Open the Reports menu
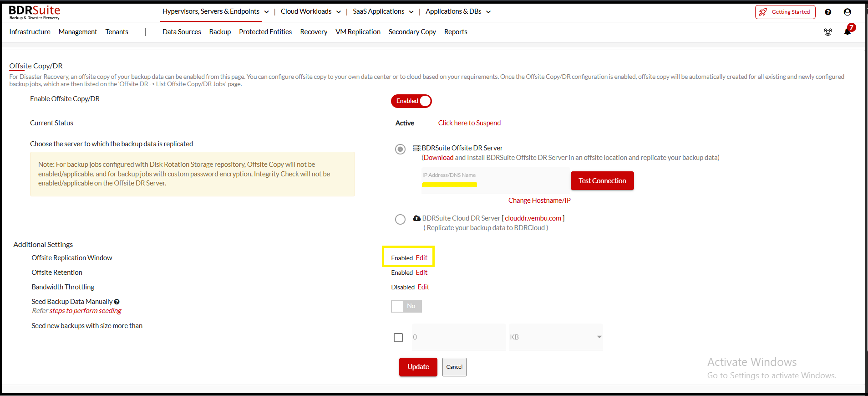This screenshot has height=396, width=868. coord(456,32)
